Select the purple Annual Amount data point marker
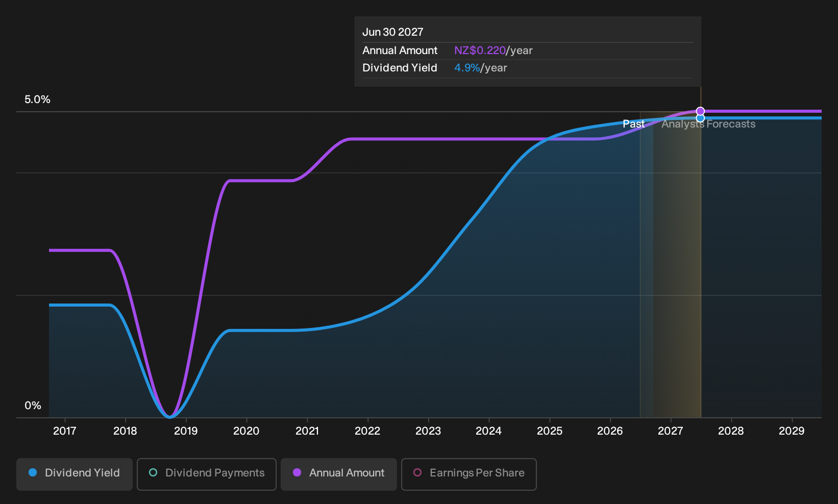838x504 pixels. [x=700, y=111]
